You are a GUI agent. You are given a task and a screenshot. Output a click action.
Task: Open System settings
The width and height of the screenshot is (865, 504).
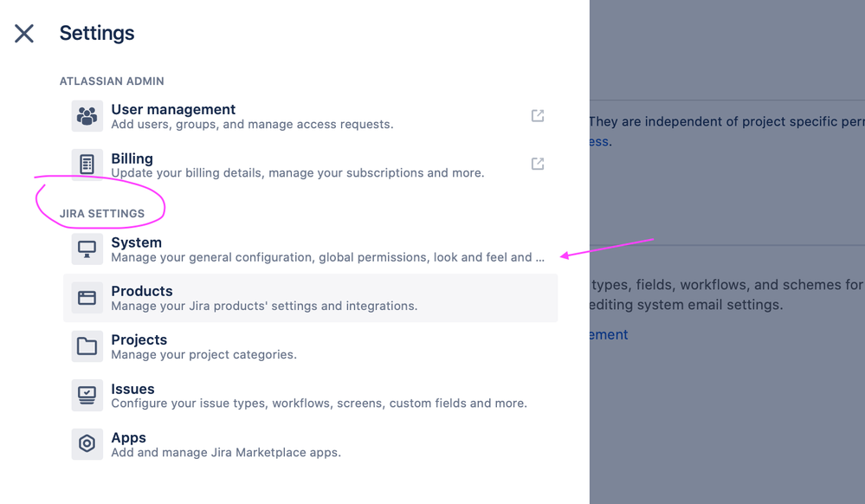(311, 249)
